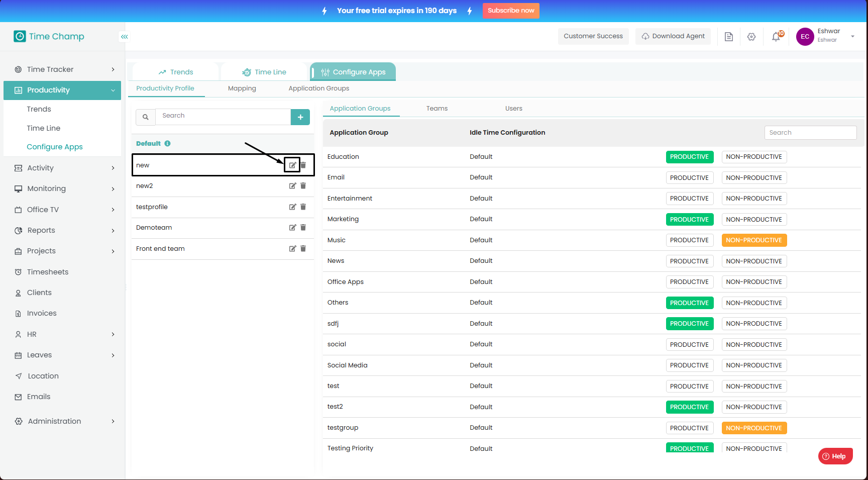Viewport: 868px width, 480px height.
Task: Open Configure Apps link in sidebar
Action: coord(55,147)
